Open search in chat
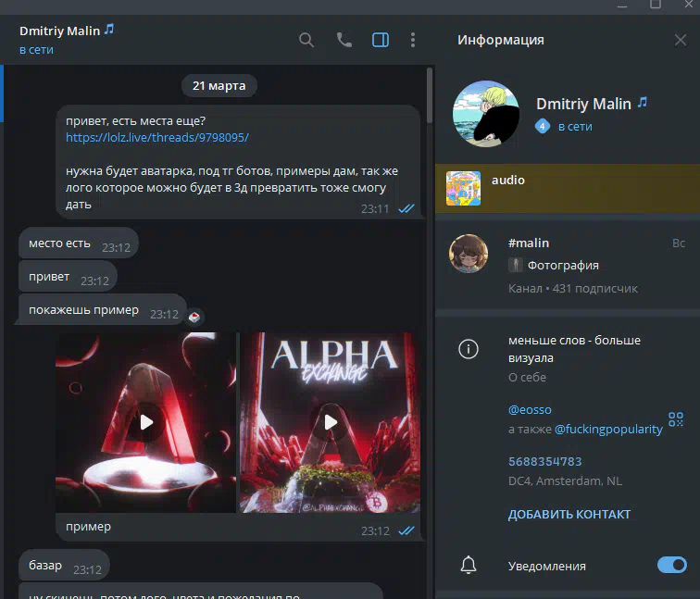 click(306, 40)
